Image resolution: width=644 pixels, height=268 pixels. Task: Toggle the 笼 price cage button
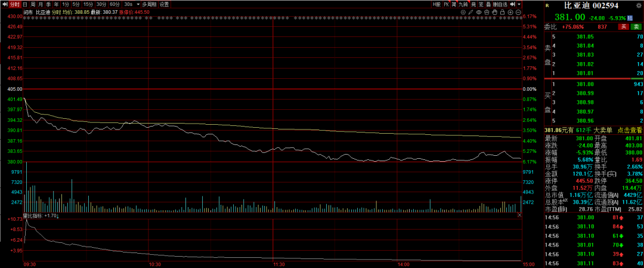pyautogui.click(x=481, y=4)
